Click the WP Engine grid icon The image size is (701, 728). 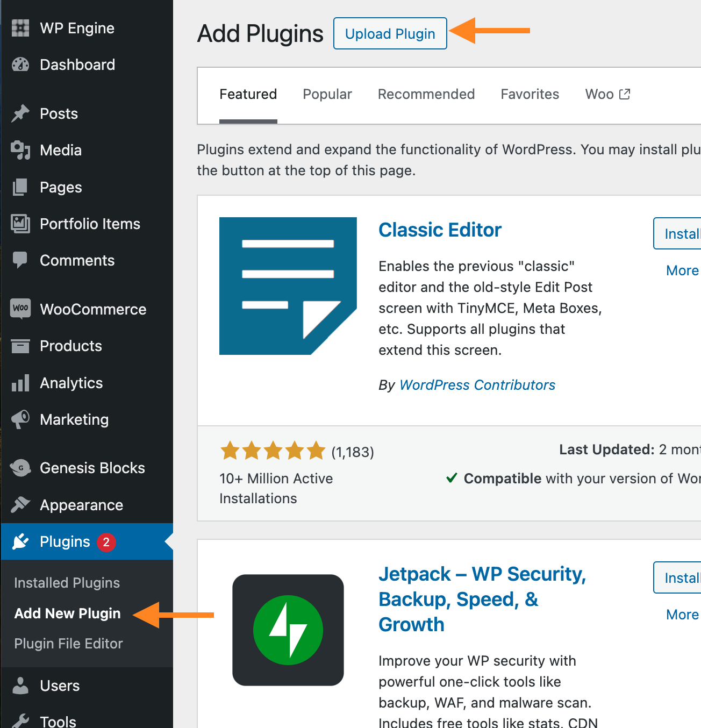(x=20, y=28)
